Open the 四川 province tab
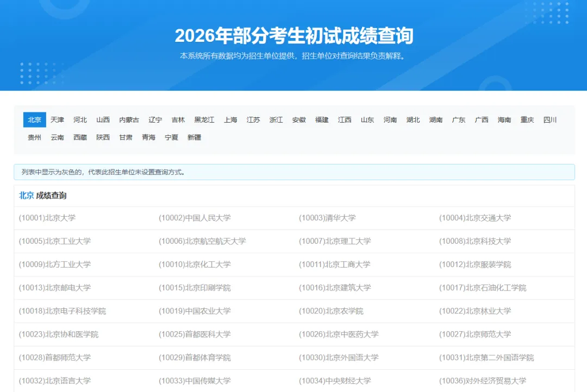The width and height of the screenshot is (587, 392). coord(550,119)
